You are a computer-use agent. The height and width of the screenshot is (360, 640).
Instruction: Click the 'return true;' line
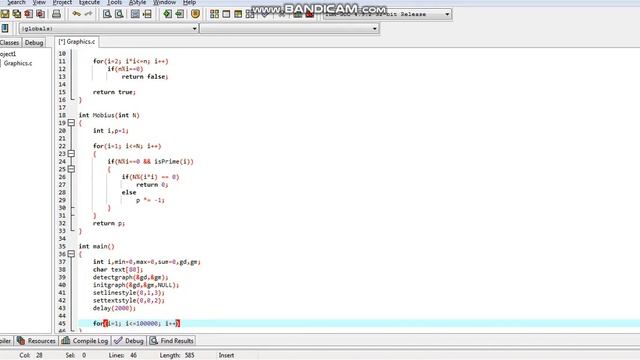(x=114, y=92)
